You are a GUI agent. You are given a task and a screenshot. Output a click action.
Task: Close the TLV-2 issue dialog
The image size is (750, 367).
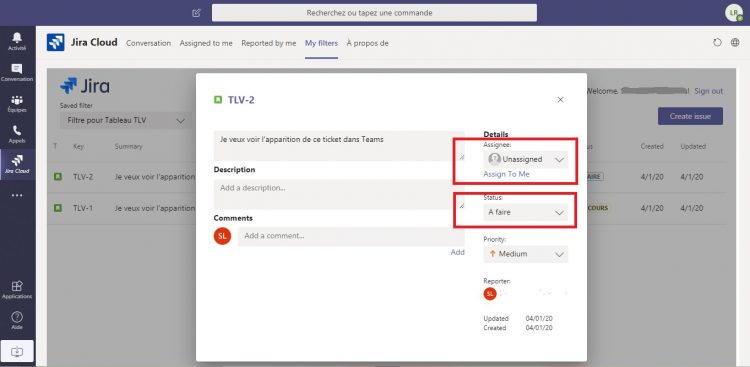click(x=561, y=100)
